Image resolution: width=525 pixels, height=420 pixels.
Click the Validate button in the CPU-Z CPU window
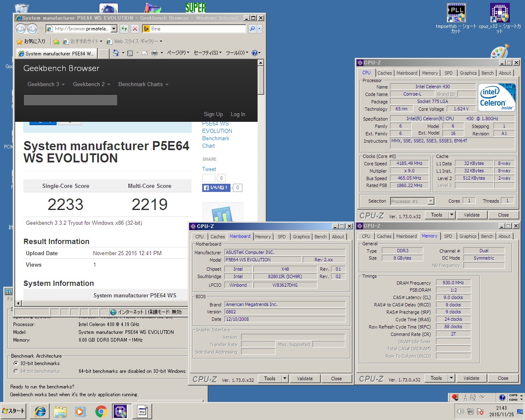pyautogui.click(x=472, y=215)
